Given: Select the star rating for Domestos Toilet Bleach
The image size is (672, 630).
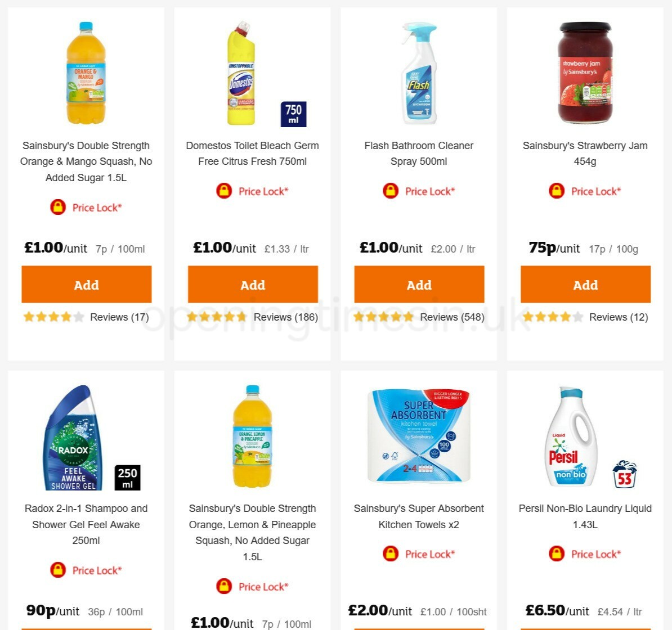Looking at the screenshot, I should [x=217, y=317].
